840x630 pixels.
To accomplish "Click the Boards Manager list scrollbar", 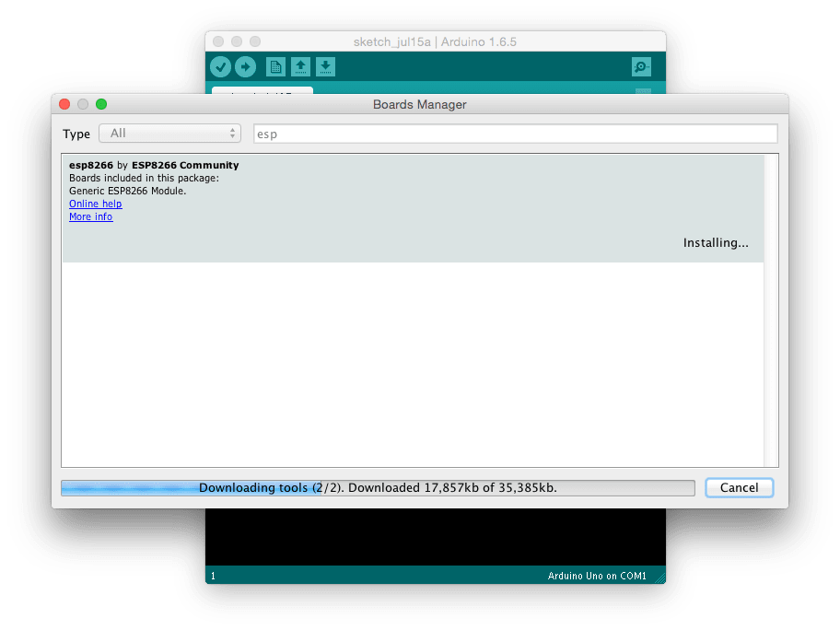I will 771,310.
